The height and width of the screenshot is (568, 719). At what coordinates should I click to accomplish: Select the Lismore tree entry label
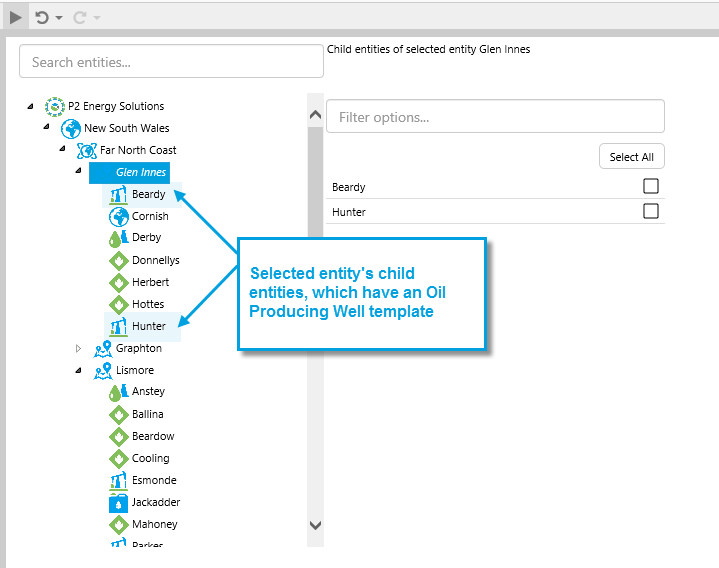135,370
